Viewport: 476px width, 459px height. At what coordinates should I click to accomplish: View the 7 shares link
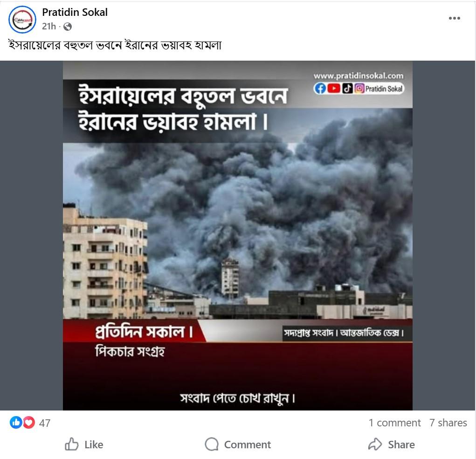(448, 423)
